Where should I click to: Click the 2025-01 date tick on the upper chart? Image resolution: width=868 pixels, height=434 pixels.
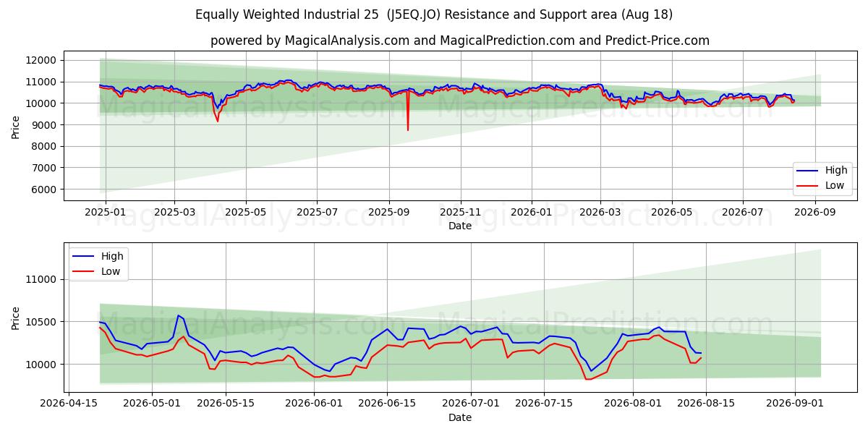pyautogui.click(x=106, y=213)
